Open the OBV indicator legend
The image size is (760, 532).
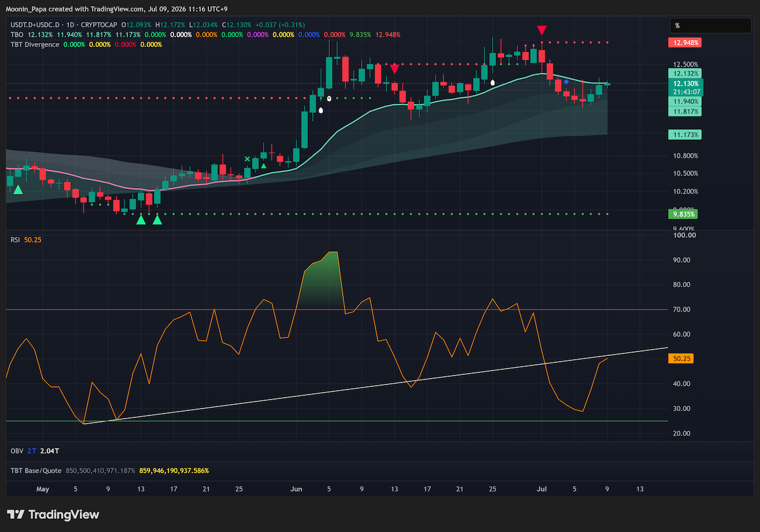click(x=17, y=450)
